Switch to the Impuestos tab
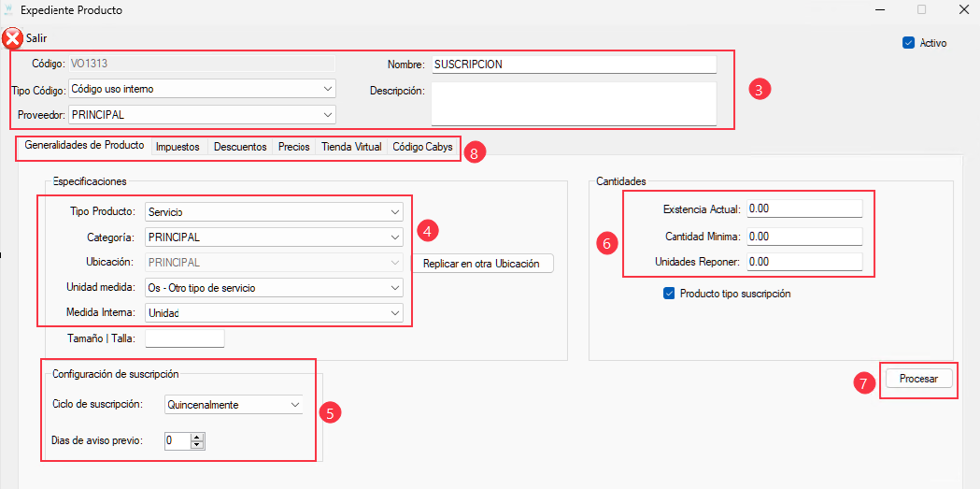The height and width of the screenshot is (489, 980). 178,148
